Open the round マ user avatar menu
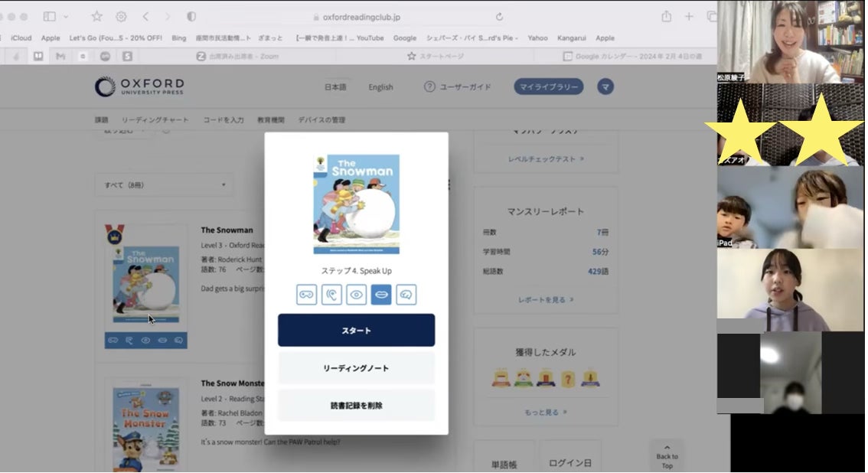The height and width of the screenshot is (473, 868). 605,86
